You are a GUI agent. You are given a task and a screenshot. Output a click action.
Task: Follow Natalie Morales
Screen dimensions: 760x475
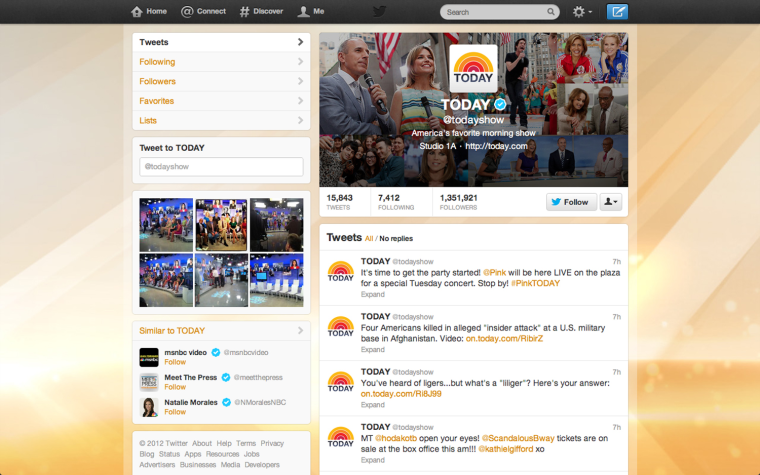coord(175,412)
